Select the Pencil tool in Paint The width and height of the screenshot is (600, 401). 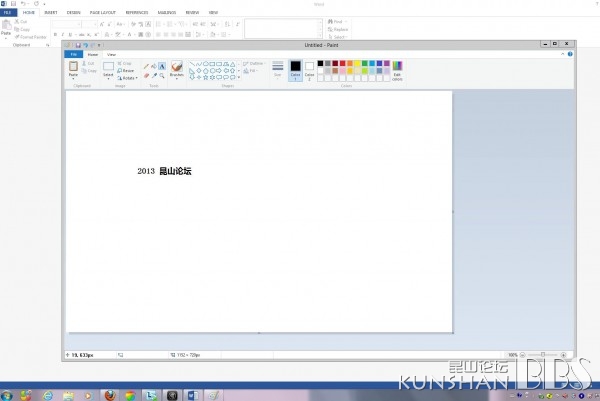[x=146, y=66]
